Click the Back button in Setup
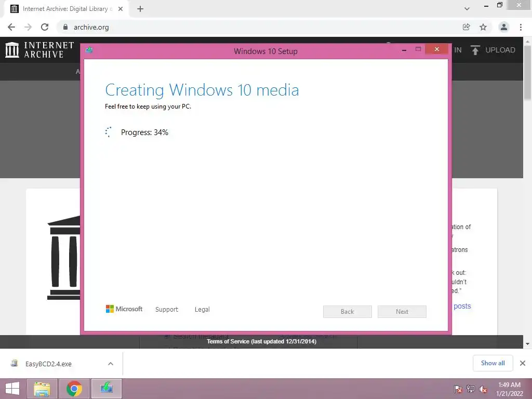The height and width of the screenshot is (399, 532). point(348,312)
